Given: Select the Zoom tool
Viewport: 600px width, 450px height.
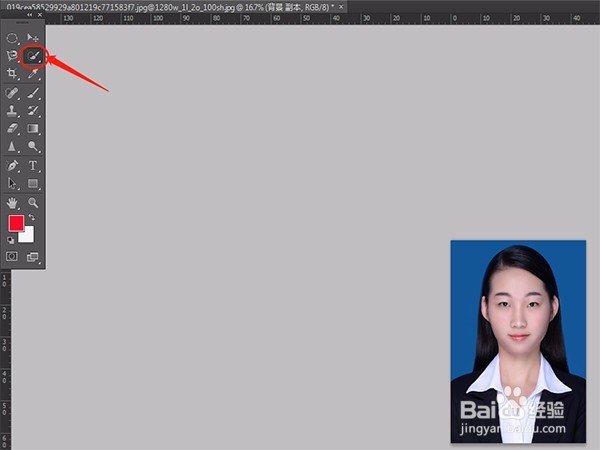Looking at the screenshot, I should click(33, 203).
